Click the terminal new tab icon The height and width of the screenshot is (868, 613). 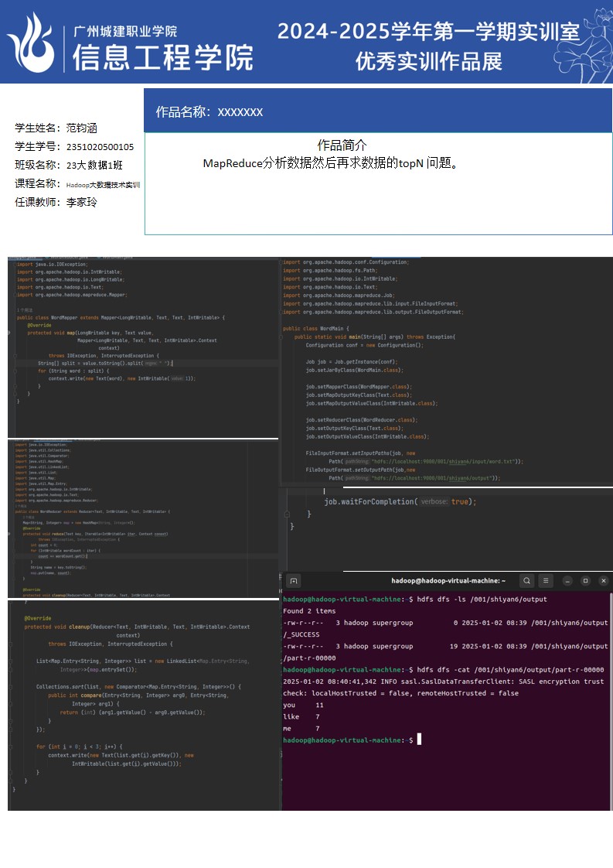(x=293, y=581)
